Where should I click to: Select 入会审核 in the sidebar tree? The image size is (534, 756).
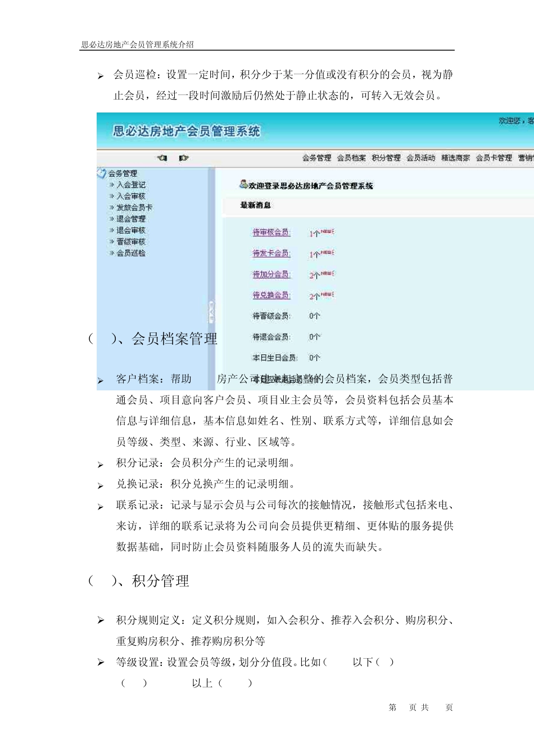click(131, 196)
